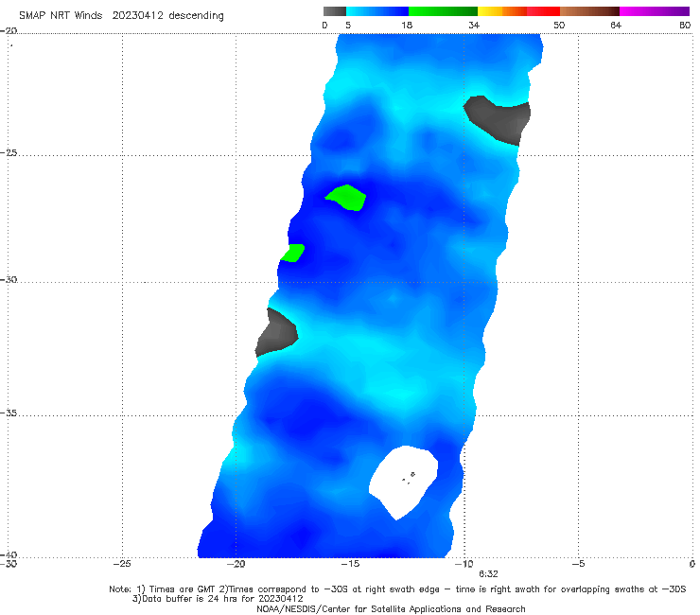Click the dark gray patch on the left swath edge
This screenshot has height=615, width=700.
(276, 333)
